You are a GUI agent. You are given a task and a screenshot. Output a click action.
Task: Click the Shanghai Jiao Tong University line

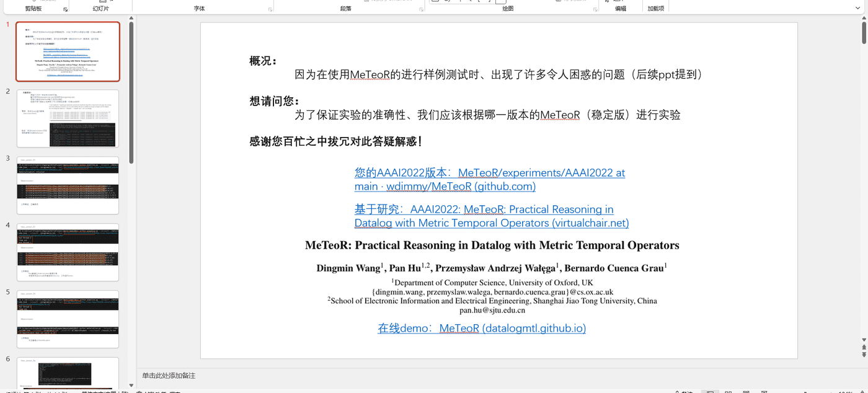[492, 301]
